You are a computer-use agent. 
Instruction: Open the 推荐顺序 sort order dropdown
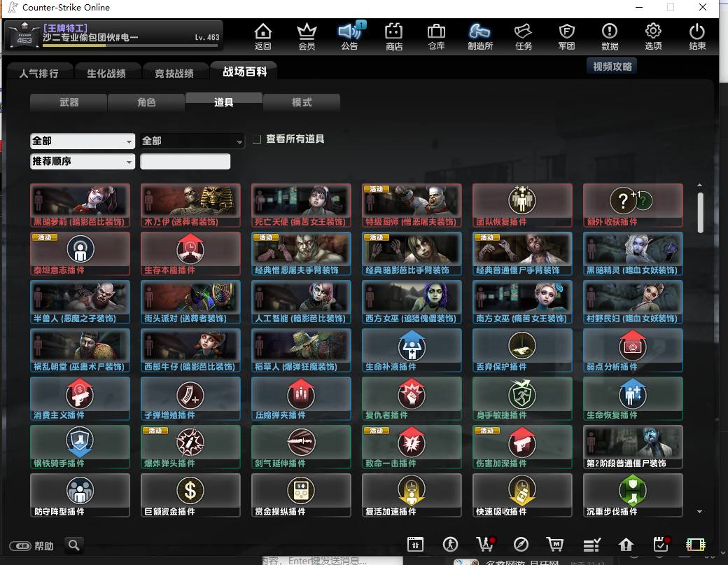point(83,162)
